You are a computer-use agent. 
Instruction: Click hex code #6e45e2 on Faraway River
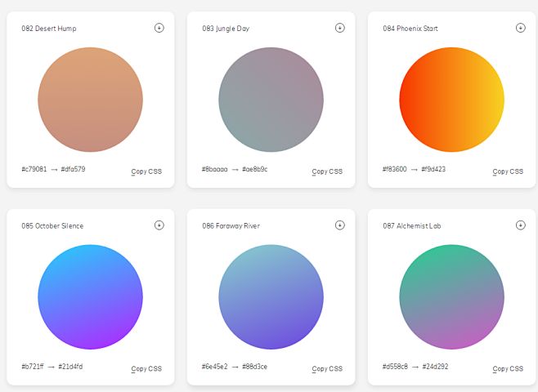(215, 367)
